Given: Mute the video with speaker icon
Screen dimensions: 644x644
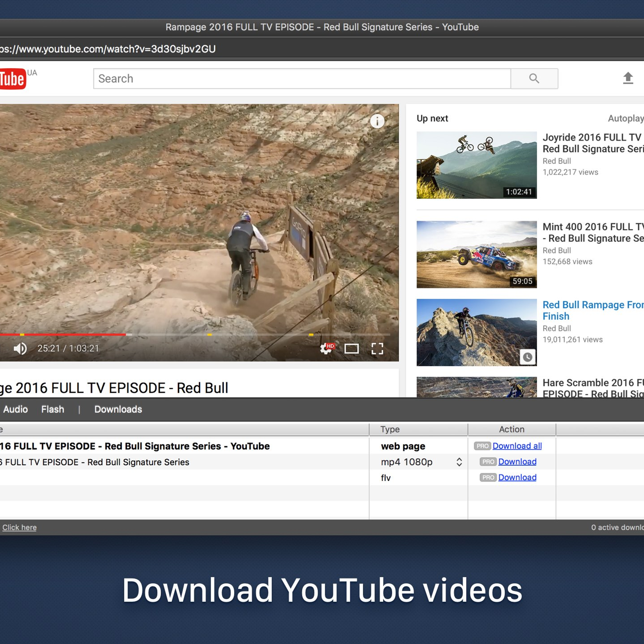Looking at the screenshot, I should (20, 349).
